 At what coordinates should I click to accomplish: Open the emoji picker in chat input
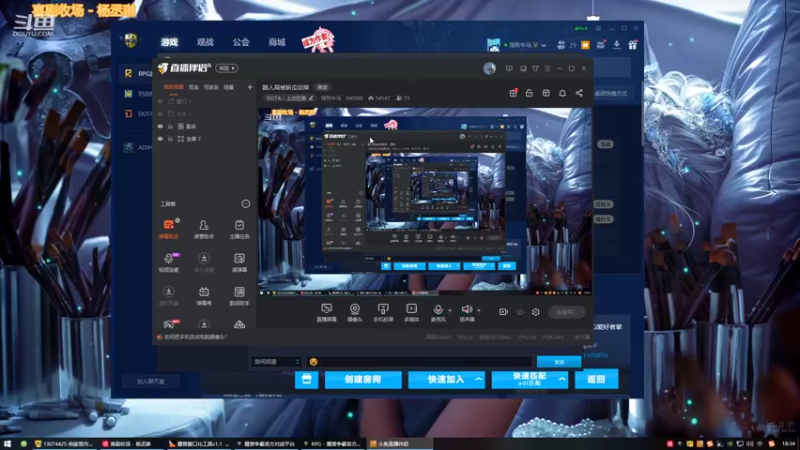pos(313,362)
